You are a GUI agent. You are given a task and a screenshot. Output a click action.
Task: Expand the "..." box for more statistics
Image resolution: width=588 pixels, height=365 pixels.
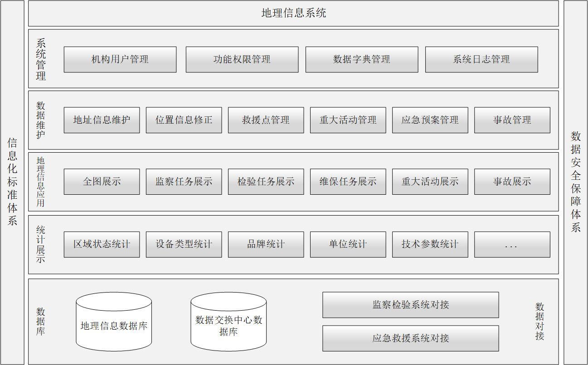(512, 245)
